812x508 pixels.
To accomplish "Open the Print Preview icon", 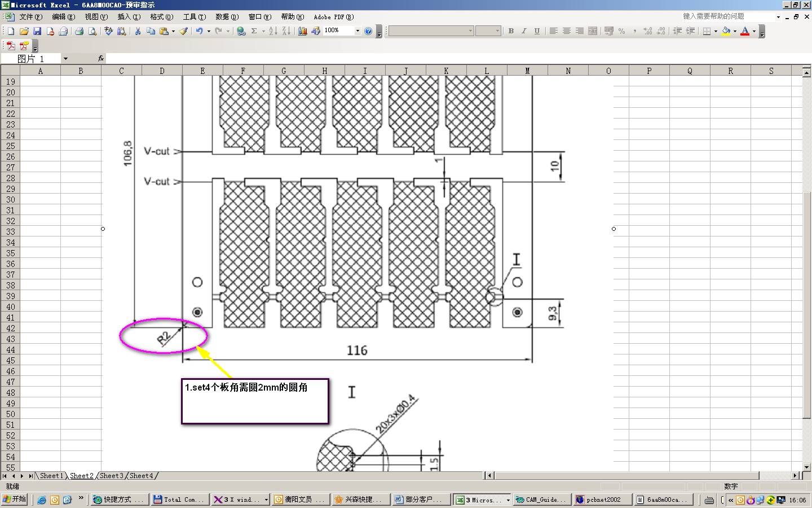I will (92, 31).
